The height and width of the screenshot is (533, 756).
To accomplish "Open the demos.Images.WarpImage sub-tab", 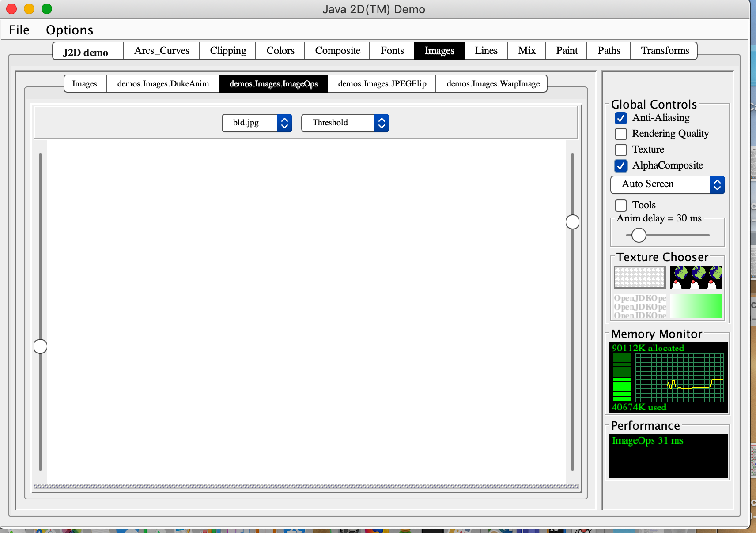I will pos(493,84).
